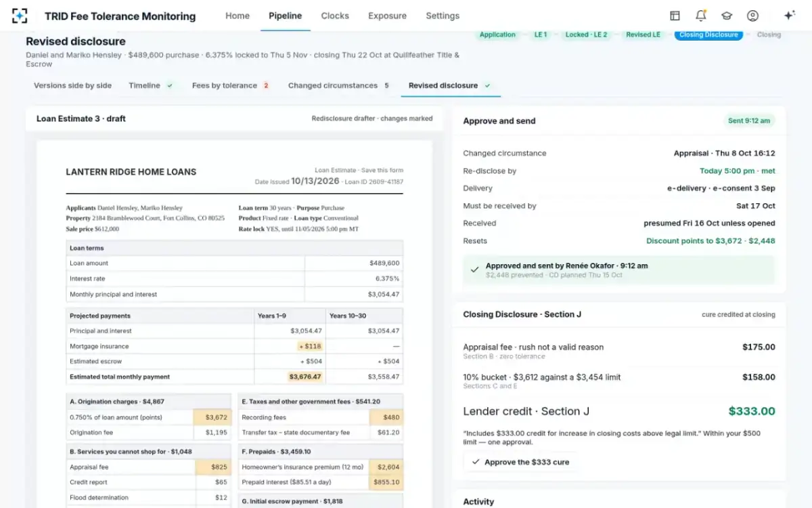Select the Closing stage step
Screen dimensions: 812x508
click(x=769, y=35)
